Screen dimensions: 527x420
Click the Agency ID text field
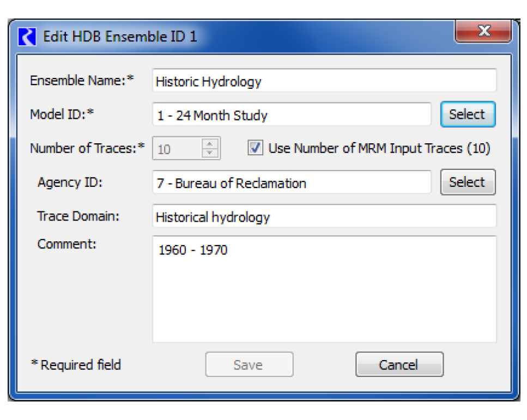click(292, 183)
